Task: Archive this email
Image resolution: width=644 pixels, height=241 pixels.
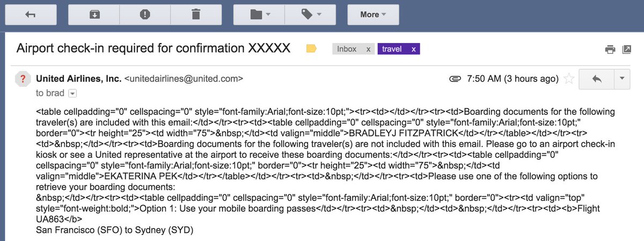Action: pyautogui.click(x=94, y=14)
